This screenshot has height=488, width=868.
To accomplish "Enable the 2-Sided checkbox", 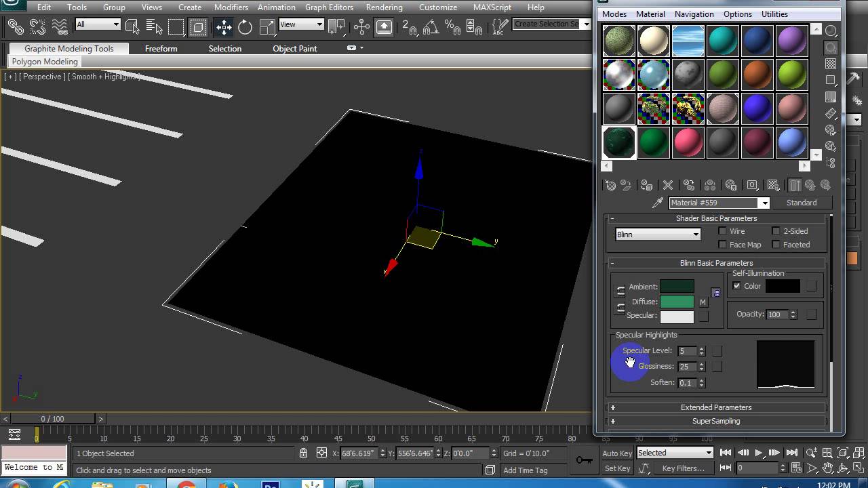I will [776, 231].
